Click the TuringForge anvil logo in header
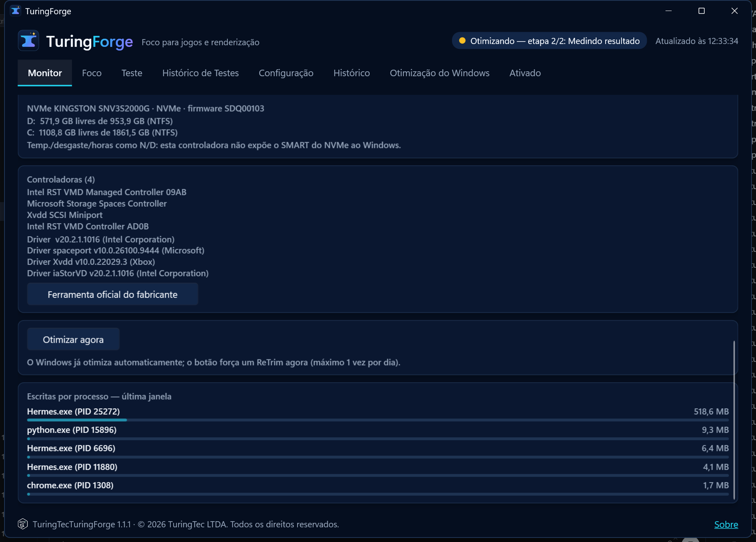Screen dimensions: 756x542 click(x=29, y=41)
